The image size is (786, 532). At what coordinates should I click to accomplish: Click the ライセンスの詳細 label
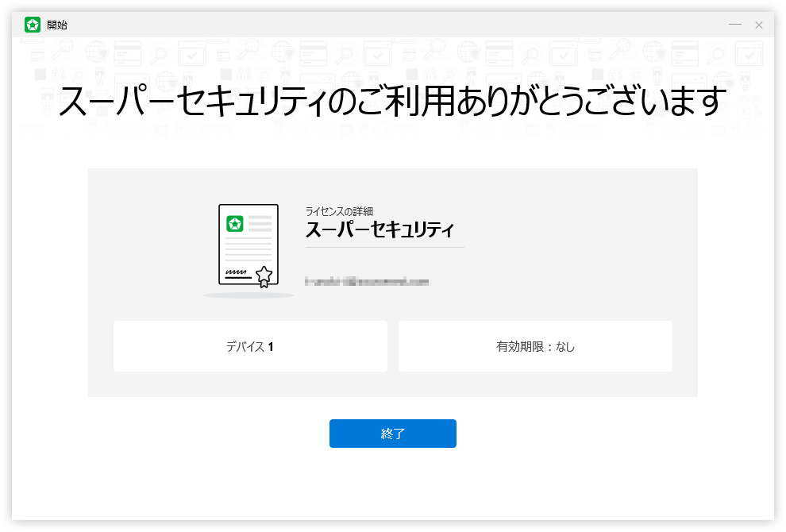(339, 211)
